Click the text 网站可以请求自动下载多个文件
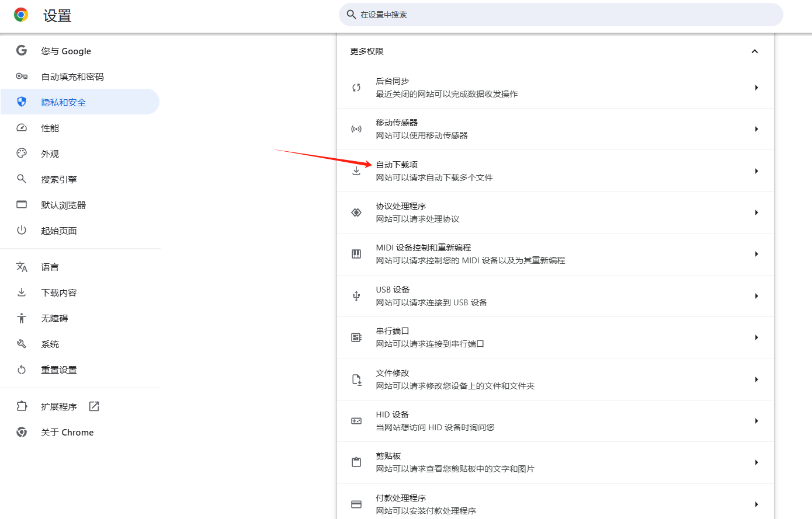Viewport: 812px width, 519px height. tap(434, 177)
